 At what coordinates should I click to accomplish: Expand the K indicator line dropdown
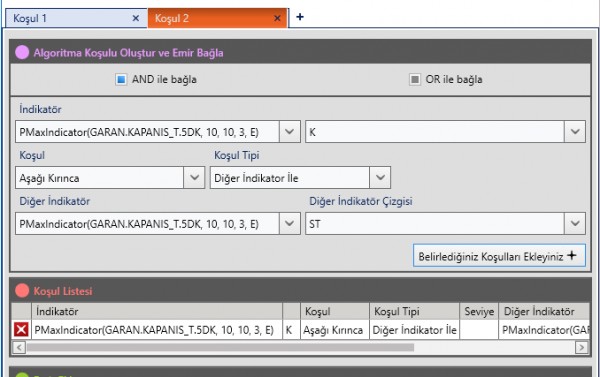point(575,132)
